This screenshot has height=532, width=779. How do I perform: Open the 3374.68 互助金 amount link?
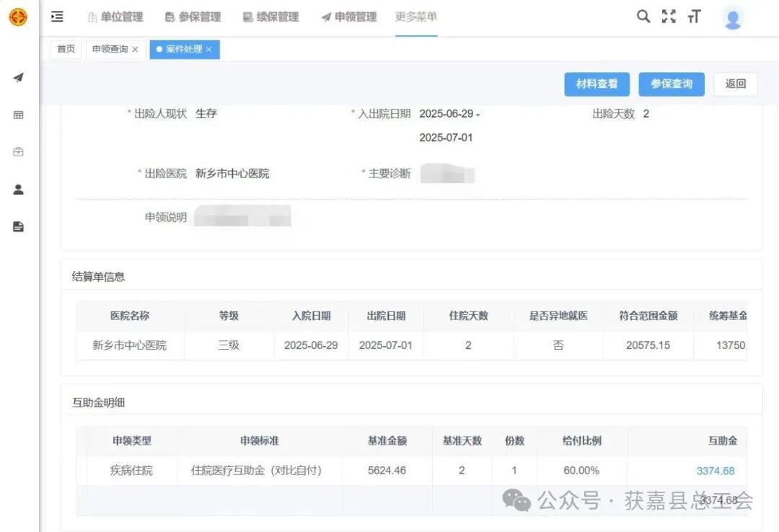click(x=716, y=470)
